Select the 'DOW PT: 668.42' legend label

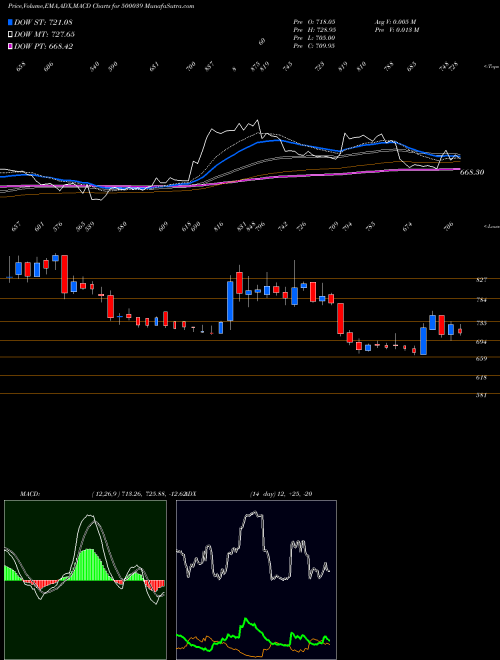tap(44, 46)
